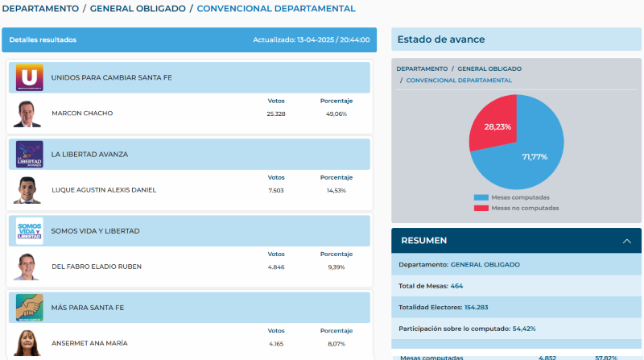Image resolution: width=644 pixels, height=360 pixels.
Task: Select CONVENCIONAL DEPARTAMENTAL in the top breadcrumb
Action: (275, 8)
